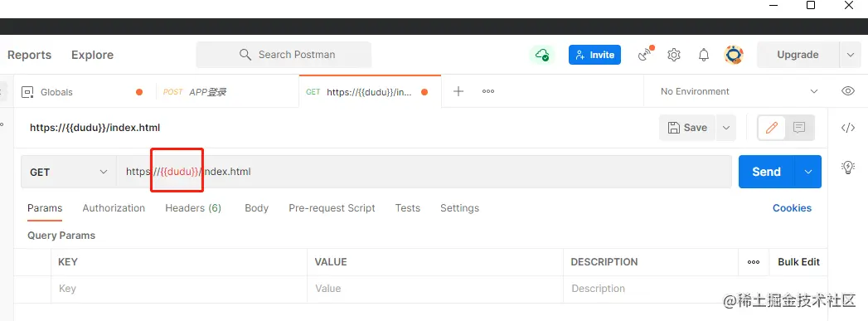
Task: Switch to edit mode pencil icon
Action: (772, 128)
